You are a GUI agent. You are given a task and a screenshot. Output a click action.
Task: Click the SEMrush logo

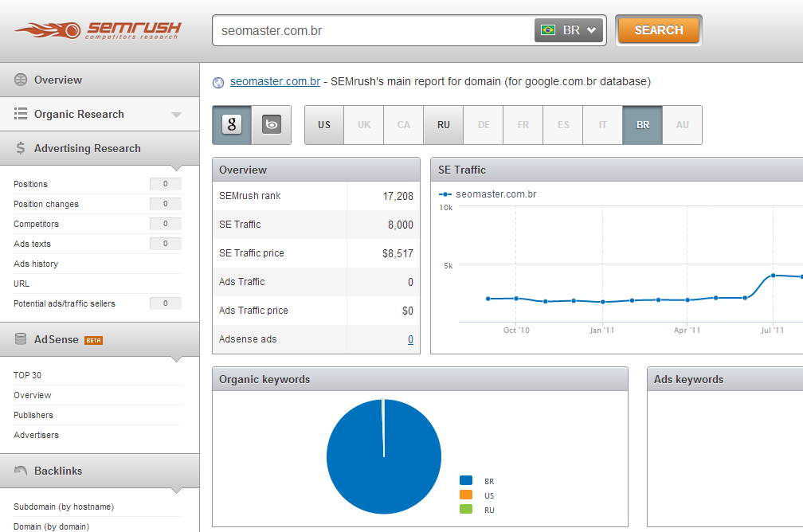(98, 30)
